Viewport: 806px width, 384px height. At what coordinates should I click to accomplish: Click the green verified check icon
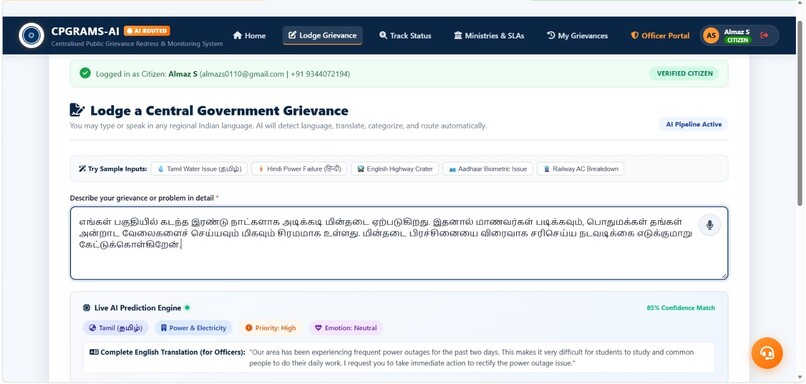[85, 74]
